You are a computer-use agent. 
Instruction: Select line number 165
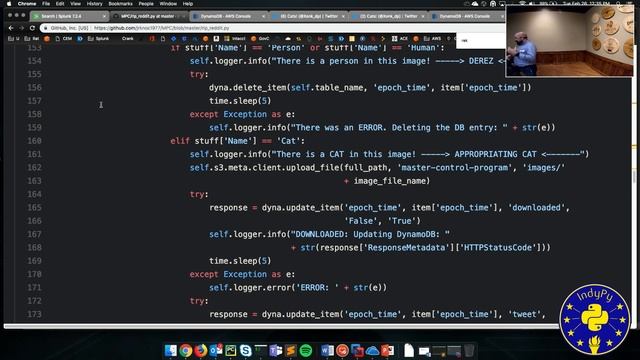pos(34,207)
